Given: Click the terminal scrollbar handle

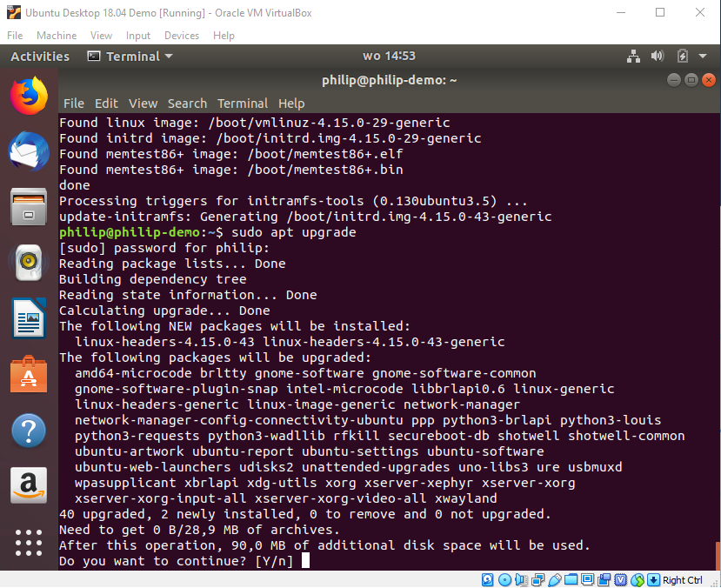Looking at the screenshot, I should coord(718,557).
